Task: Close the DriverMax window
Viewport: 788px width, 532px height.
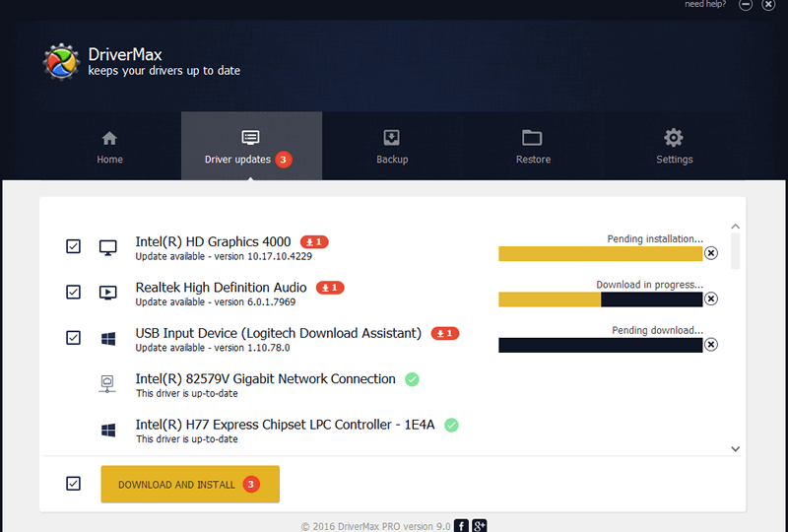Action: 768,5
